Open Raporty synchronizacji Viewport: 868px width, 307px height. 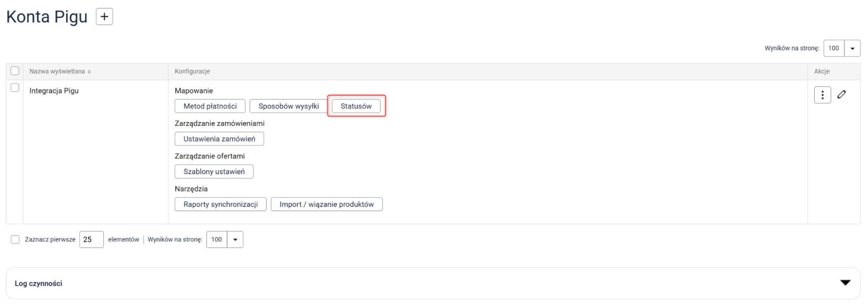(221, 205)
